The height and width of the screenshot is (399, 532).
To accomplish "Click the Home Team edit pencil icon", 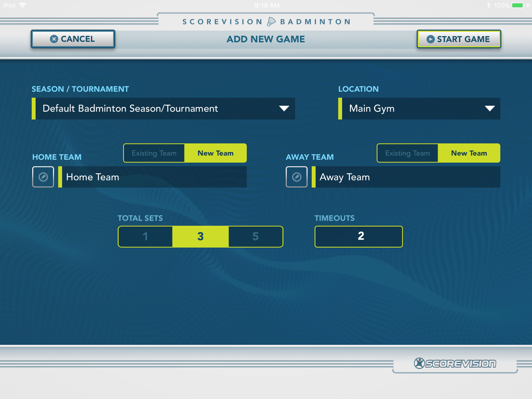I will pos(43,177).
